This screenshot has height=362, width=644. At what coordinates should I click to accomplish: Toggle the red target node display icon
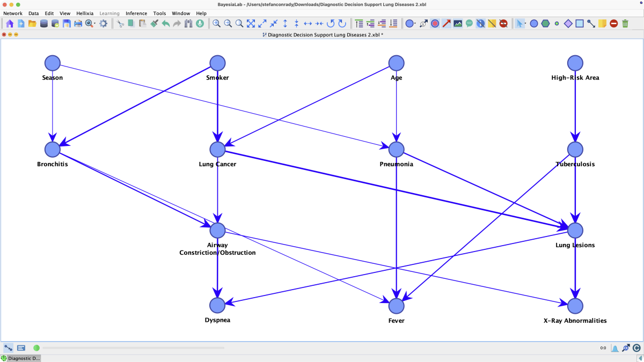point(435,24)
